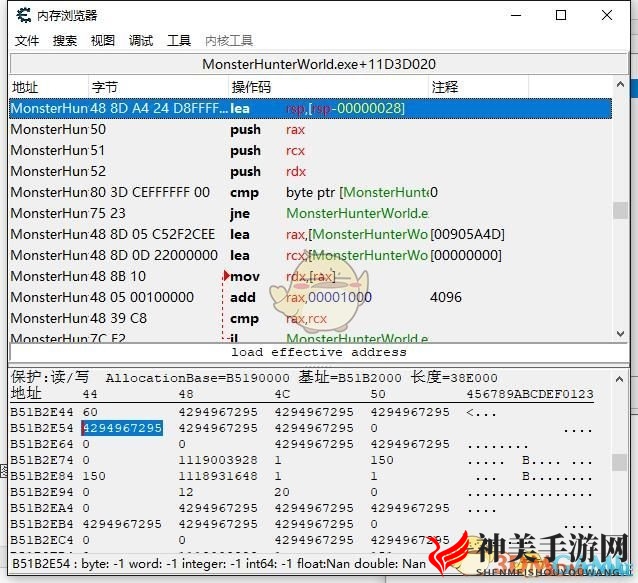Image resolution: width=638 pixels, height=583 pixels.
Task: Click the value 12 in row B51B2E94
Action: 186,492
